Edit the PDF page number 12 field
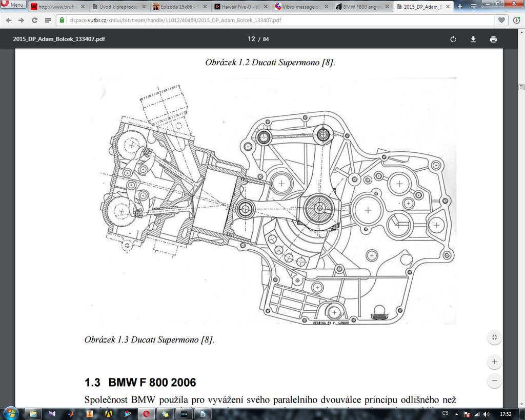525x420 pixels. pos(251,39)
